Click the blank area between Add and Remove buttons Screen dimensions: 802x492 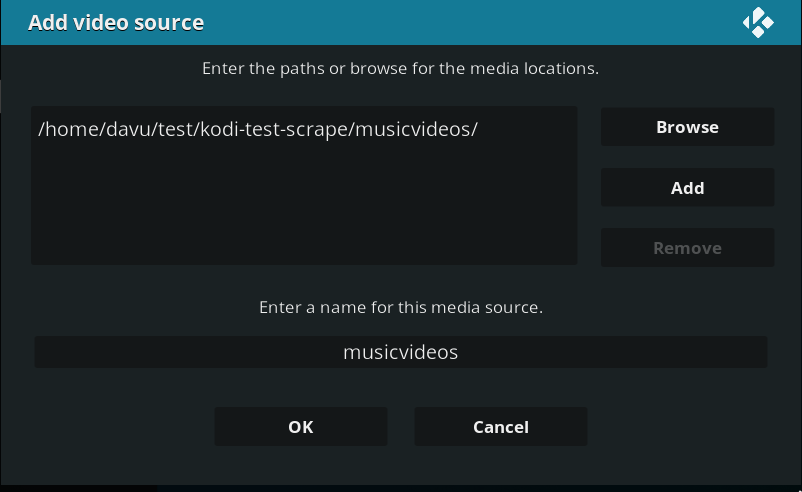(x=687, y=218)
